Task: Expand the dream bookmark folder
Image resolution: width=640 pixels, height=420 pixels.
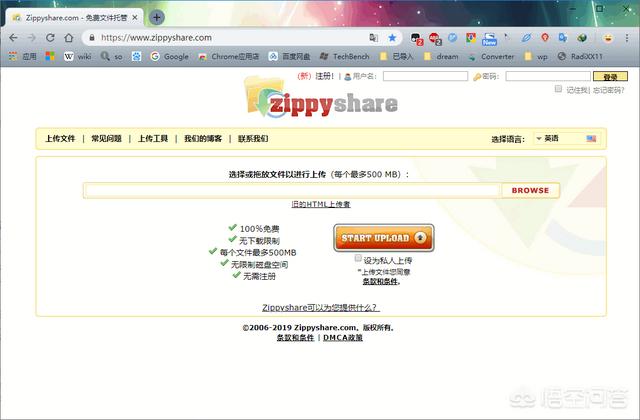Action: (x=441, y=56)
